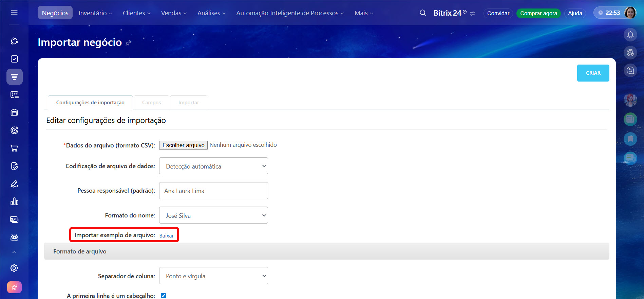The width and height of the screenshot is (644, 299).
Task: Open the Tasks checkmark sidebar icon
Action: [x=14, y=59]
